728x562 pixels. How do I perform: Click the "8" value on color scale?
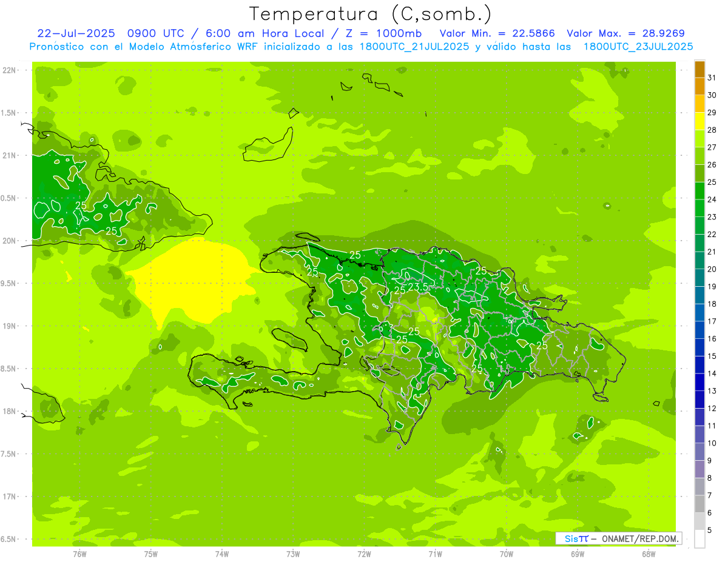click(710, 478)
